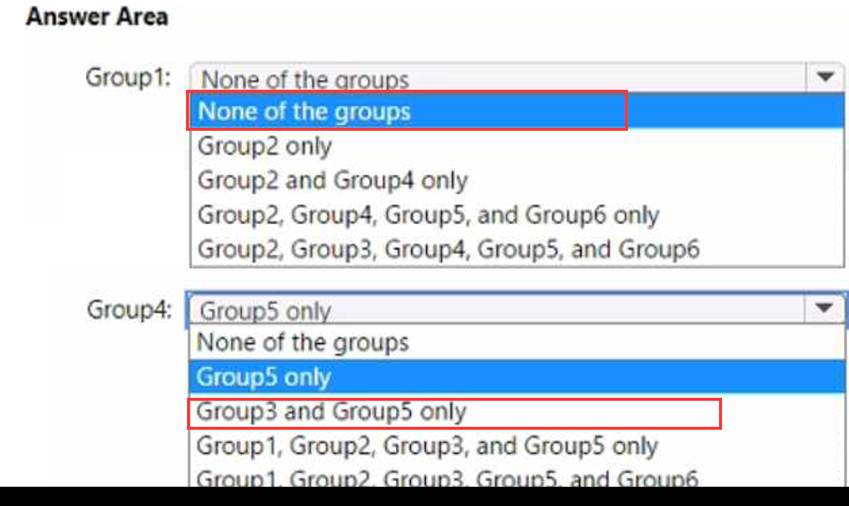The image size is (849, 506).
Task: Select Group1, Group2, Group3, and Group5 only
Action: tap(427, 445)
